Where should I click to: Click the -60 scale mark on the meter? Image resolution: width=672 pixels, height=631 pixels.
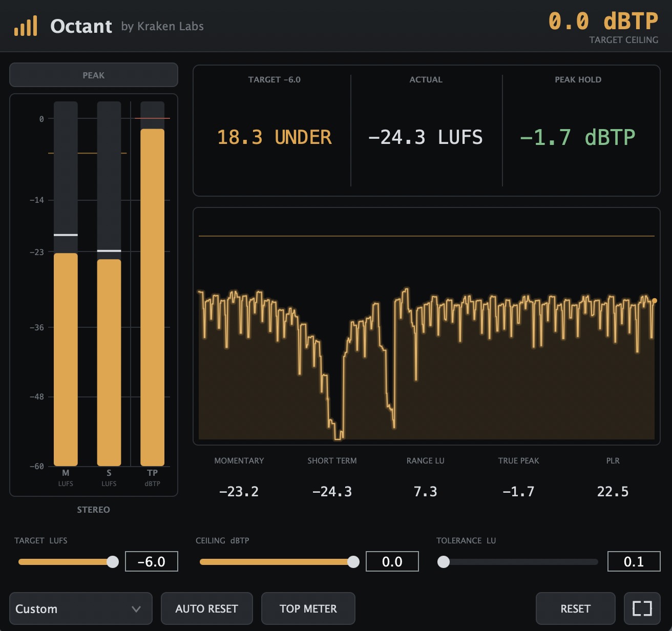pyautogui.click(x=37, y=466)
